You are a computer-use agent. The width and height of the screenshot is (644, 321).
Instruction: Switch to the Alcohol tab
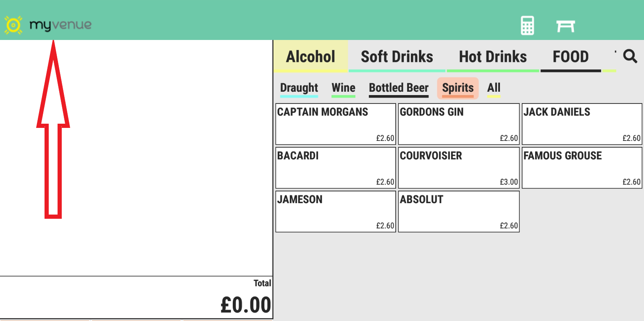(x=310, y=56)
